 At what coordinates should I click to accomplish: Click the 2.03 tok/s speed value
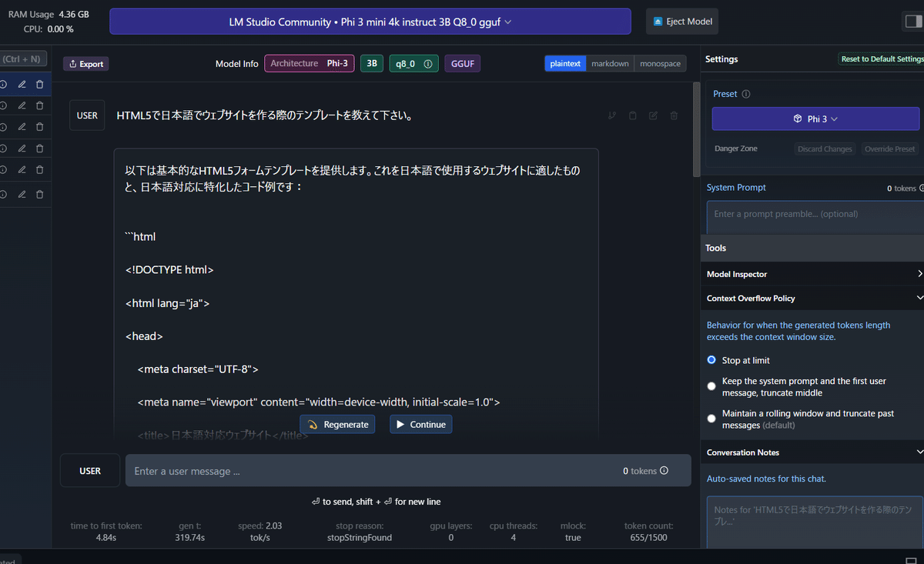pyautogui.click(x=260, y=532)
